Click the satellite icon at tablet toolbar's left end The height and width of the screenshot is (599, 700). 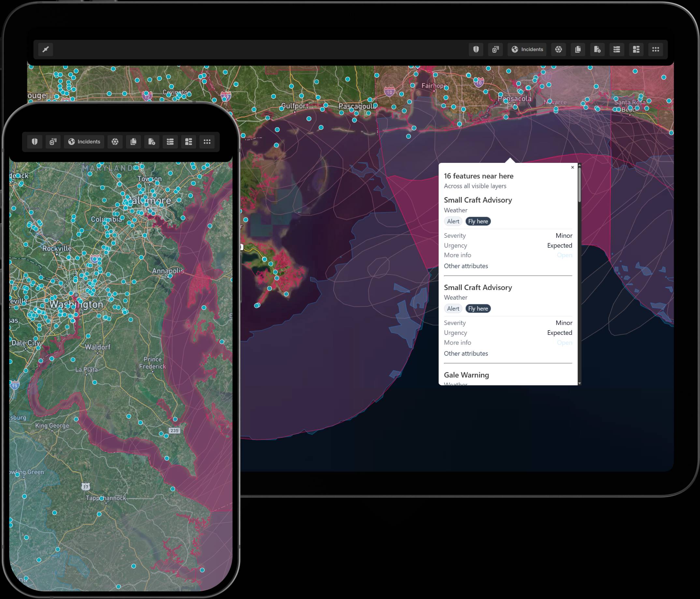[x=46, y=49]
